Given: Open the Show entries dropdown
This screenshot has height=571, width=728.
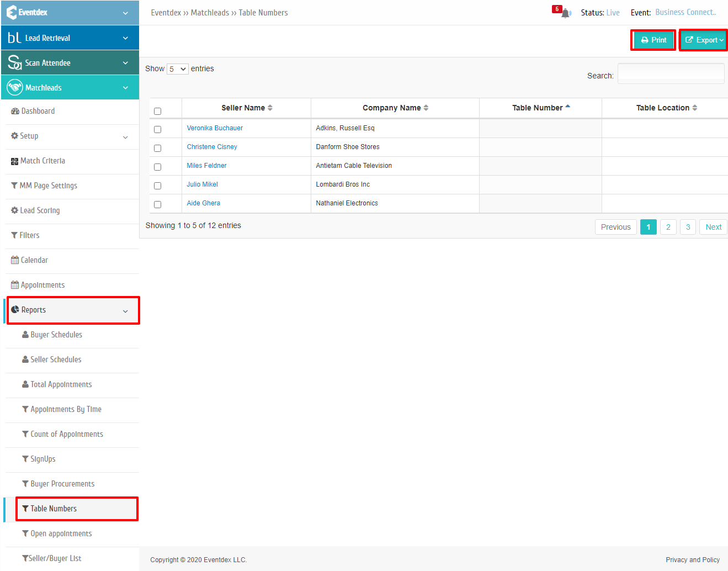Looking at the screenshot, I should (x=178, y=69).
